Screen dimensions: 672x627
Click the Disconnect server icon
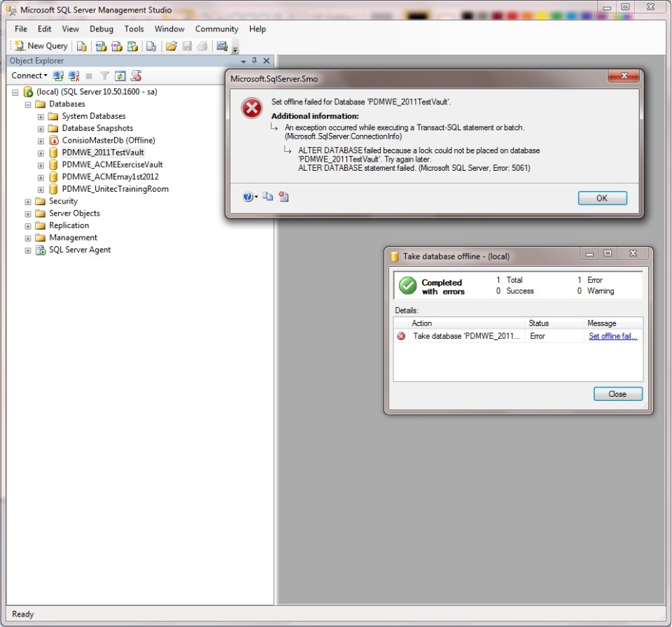(x=73, y=76)
